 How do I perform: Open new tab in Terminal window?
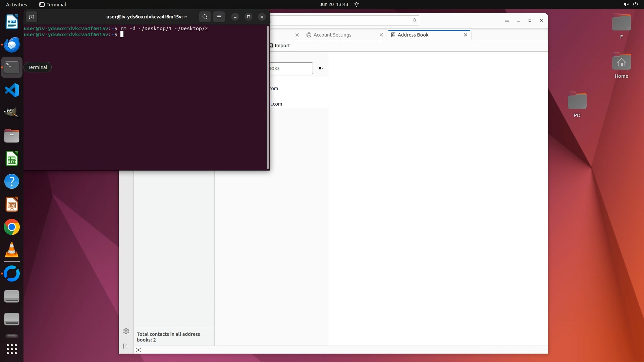point(32,17)
